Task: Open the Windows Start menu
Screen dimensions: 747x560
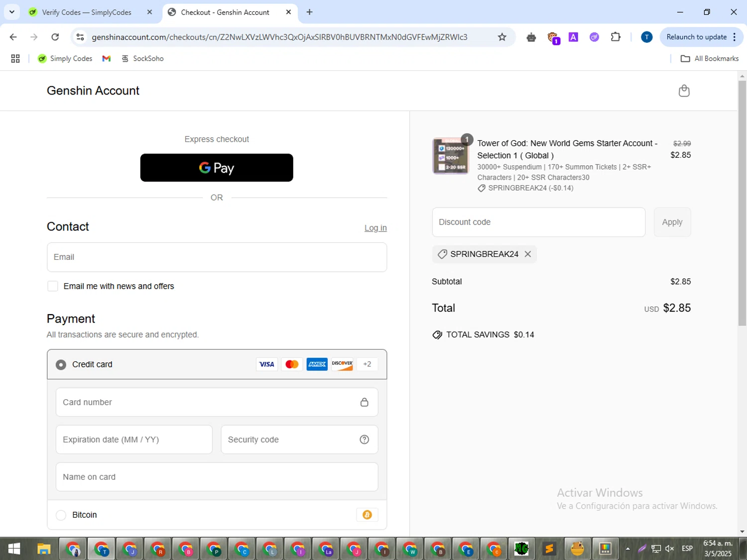Action: [14, 549]
